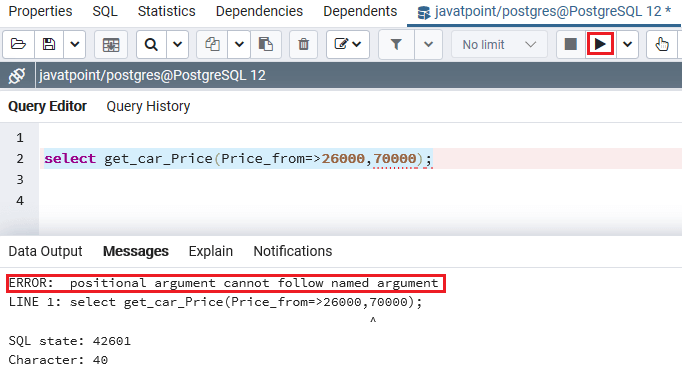Open file using the folder icon
Image resolution: width=682 pixels, height=374 pixels.
click(18, 44)
